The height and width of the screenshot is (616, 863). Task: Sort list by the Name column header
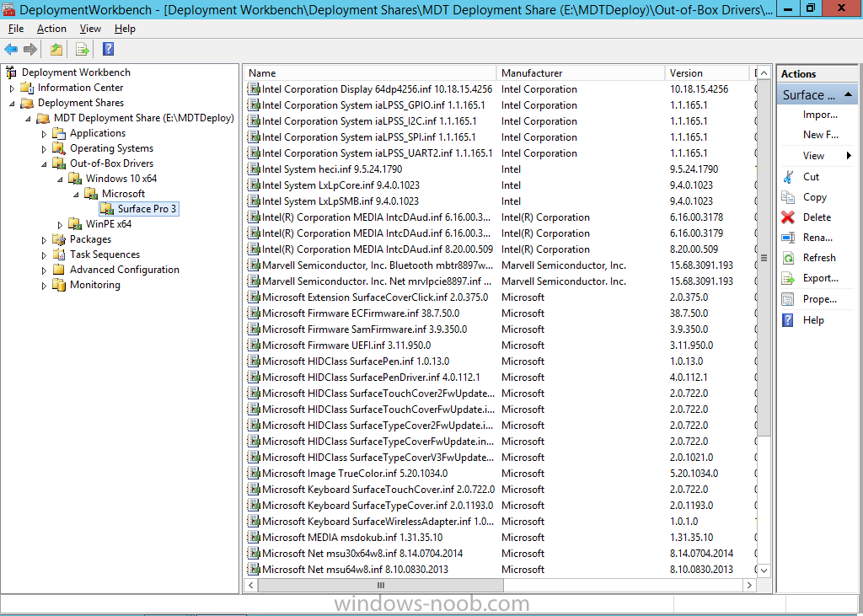pos(371,72)
